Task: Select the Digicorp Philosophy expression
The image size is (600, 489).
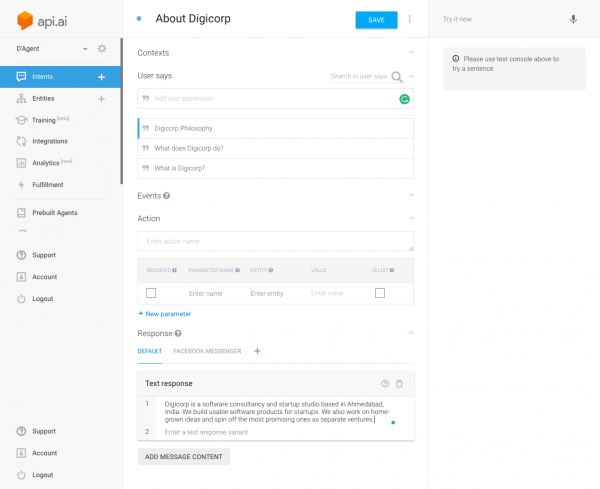Action: pos(276,129)
